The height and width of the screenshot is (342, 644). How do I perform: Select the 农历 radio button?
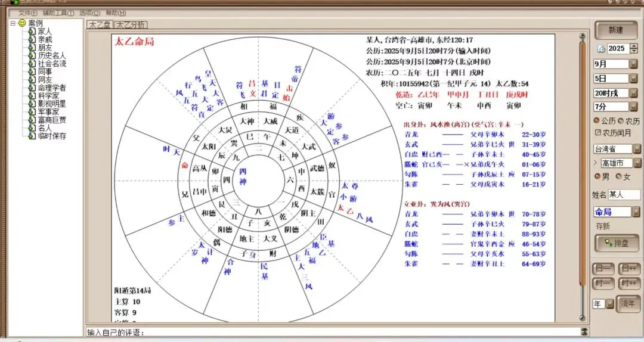(x=621, y=121)
